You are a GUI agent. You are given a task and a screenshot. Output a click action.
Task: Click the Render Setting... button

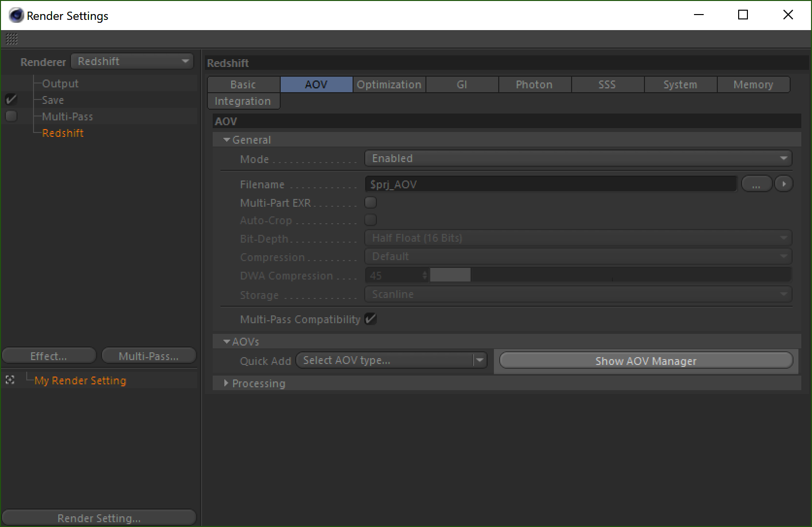tap(99, 518)
